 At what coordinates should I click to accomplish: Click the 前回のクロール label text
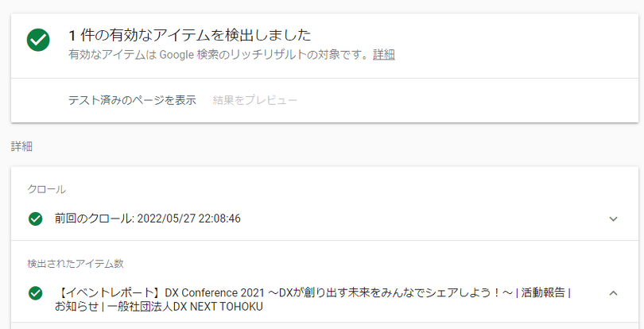click(x=93, y=219)
